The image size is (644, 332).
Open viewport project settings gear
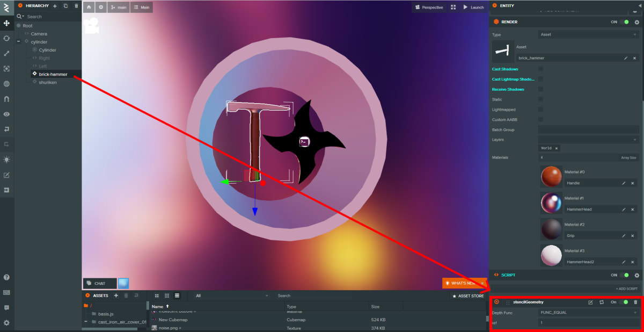coord(100,7)
